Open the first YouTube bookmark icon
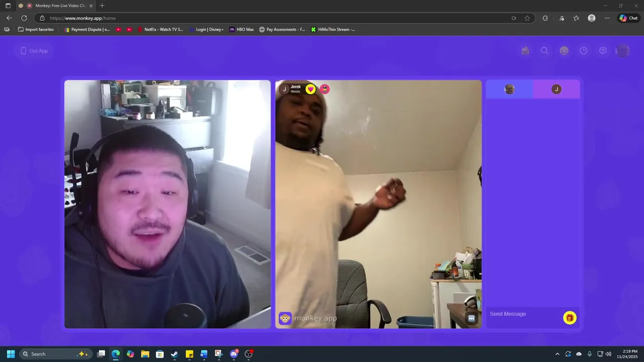 coord(118,30)
